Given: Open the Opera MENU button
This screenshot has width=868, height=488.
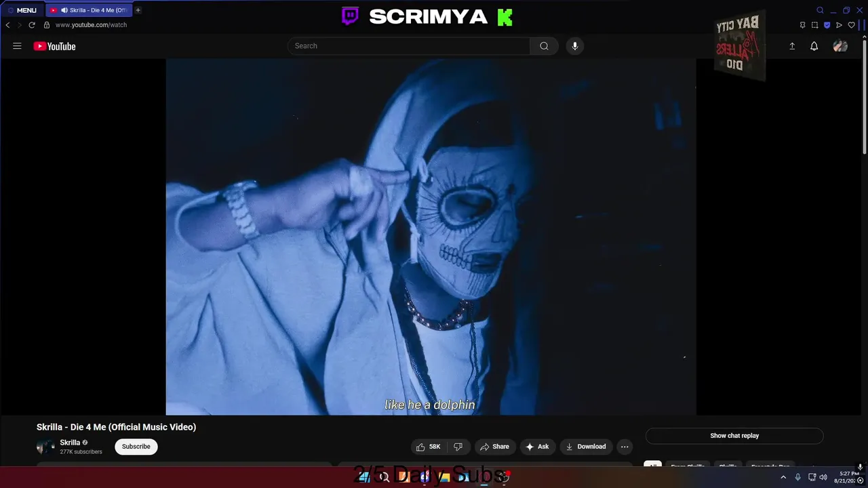Looking at the screenshot, I should (22, 10).
